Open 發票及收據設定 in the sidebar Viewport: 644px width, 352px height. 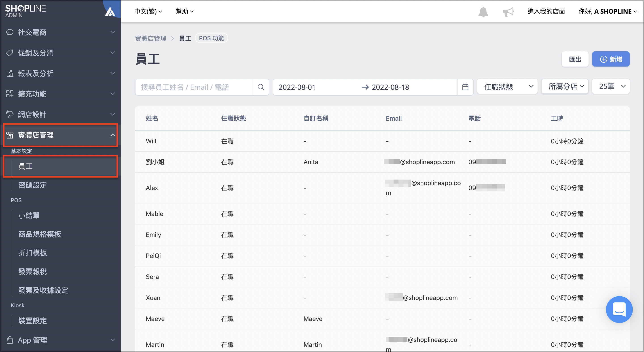click(x=43, y=290)
